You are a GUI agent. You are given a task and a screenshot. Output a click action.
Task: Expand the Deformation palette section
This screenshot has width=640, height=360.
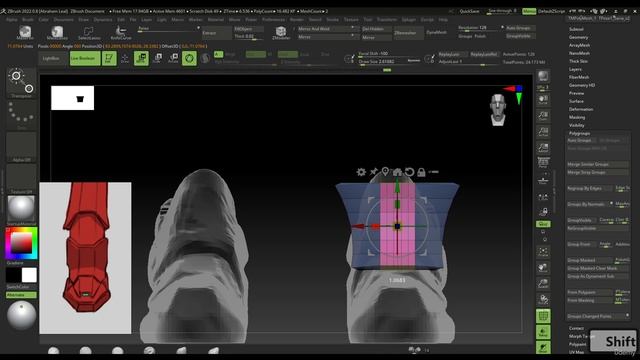581,109
